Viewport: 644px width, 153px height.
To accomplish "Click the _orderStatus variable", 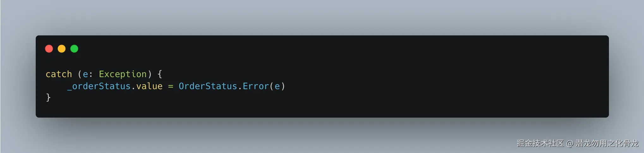I will pos(99,86).
